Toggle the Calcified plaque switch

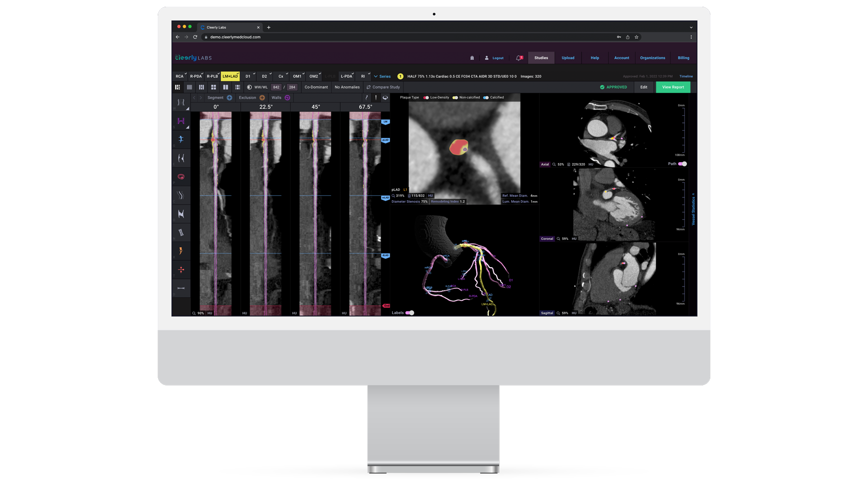click(x=486, y=98)
